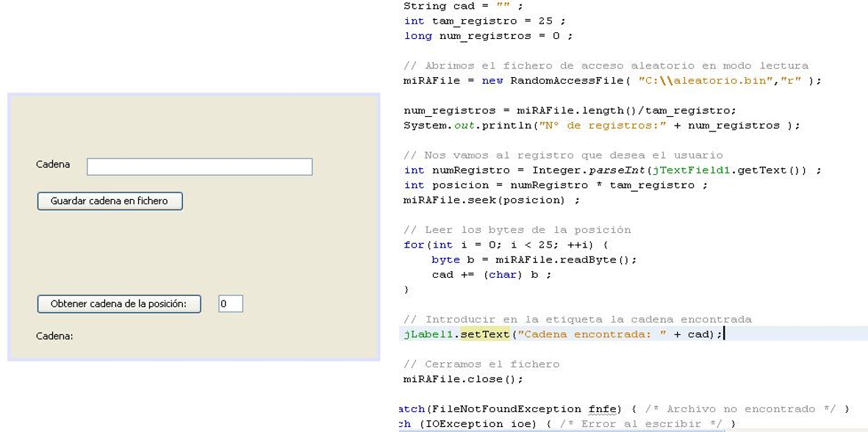The image size is (868, 432).
Task: Click the 'Cadena:' result label below the Obtener button
Action: [x=54, y=336]
